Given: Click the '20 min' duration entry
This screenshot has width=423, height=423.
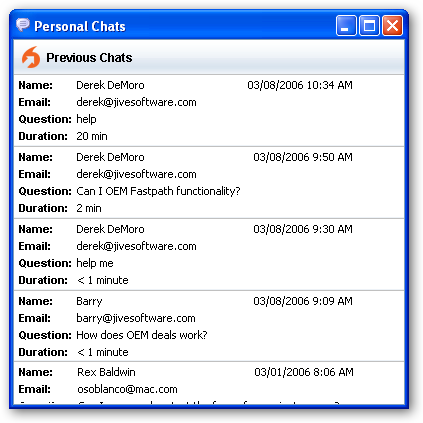Looking at the screenshot, I should [x=92, y=136].
